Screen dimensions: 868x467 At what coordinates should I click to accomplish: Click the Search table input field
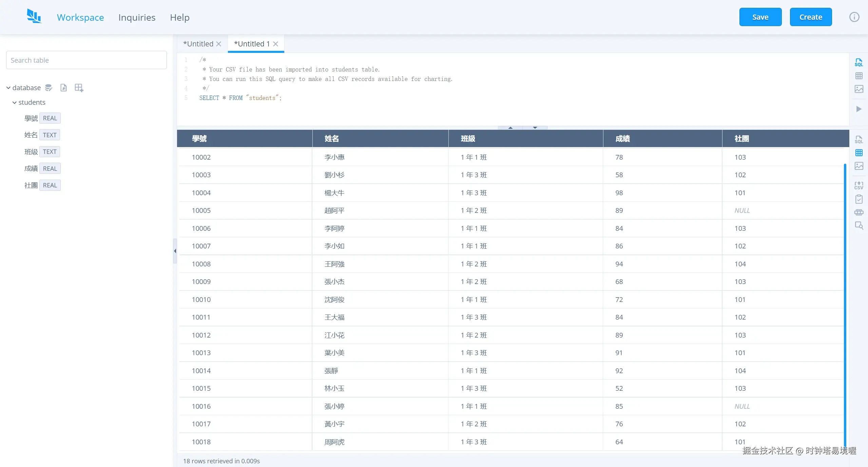click(x=86, y=60)
